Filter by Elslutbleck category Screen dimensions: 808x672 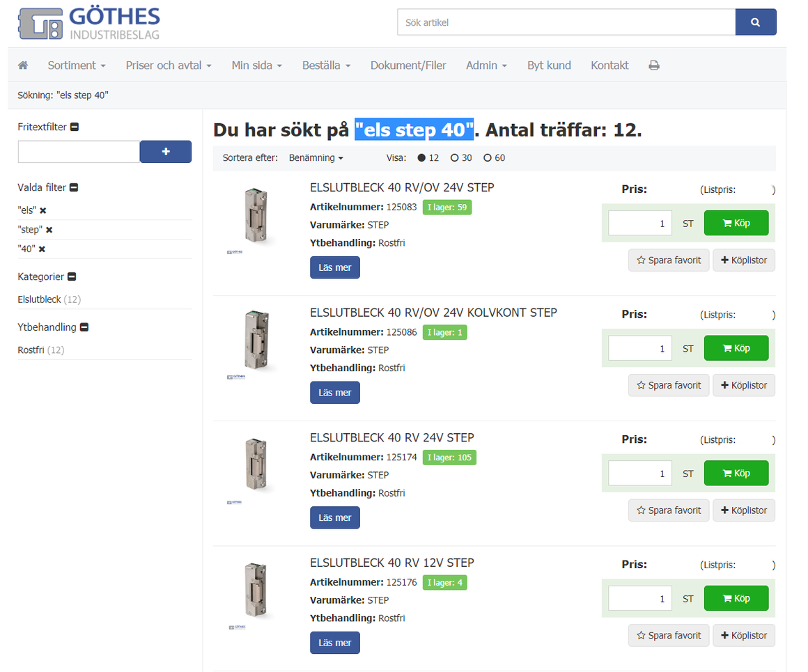point(39,299)
